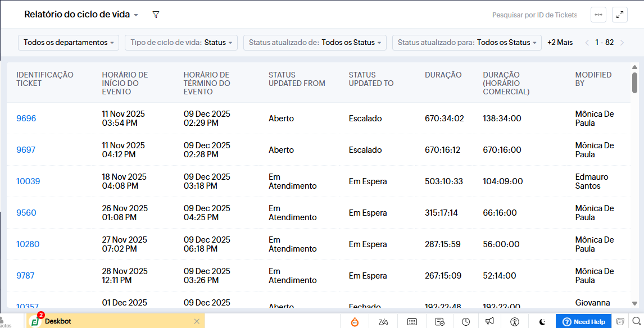Open the recent history clock icon

(x=466, y=321)
